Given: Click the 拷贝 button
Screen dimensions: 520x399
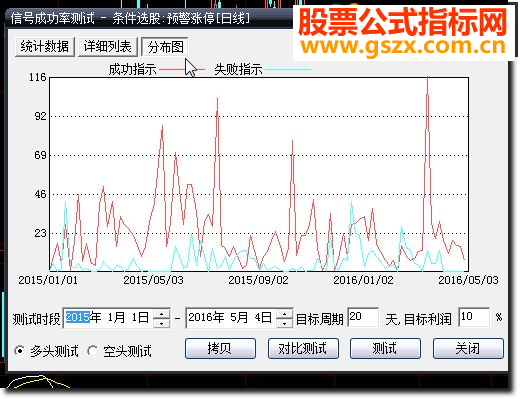Looking at the screenshot, I should [x=220, y=349].
